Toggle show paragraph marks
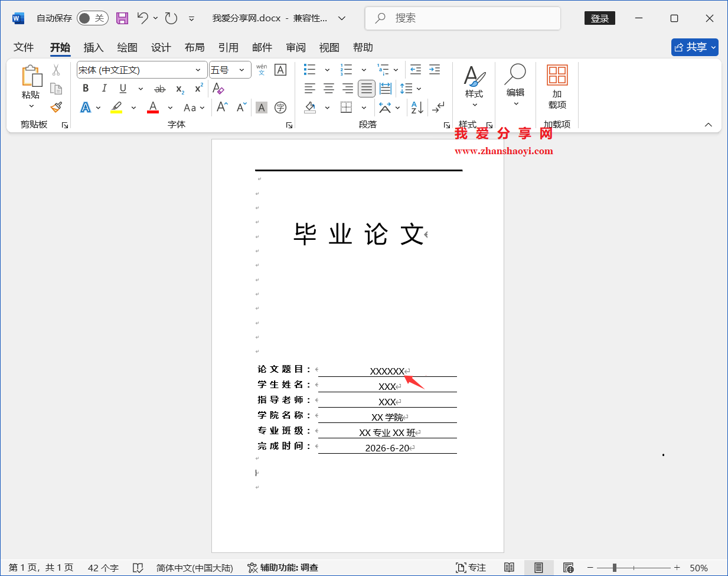The width and height of the screenshot is (728, 576). click(438, 107)
